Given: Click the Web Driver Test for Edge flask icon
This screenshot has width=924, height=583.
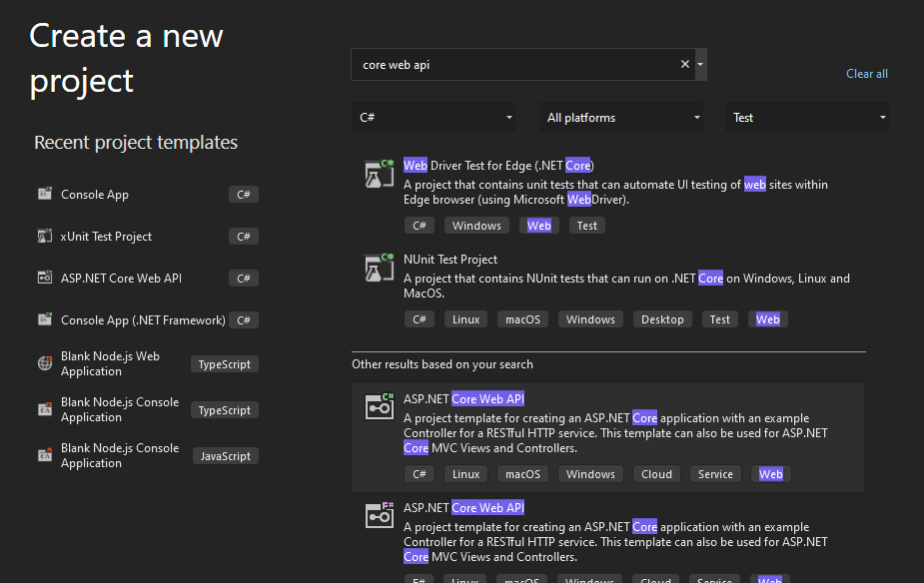Looking at the screenshot, I should [379, 174].
